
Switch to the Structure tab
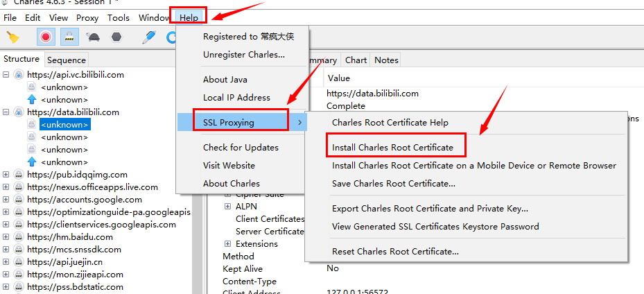tap(21, 59)
